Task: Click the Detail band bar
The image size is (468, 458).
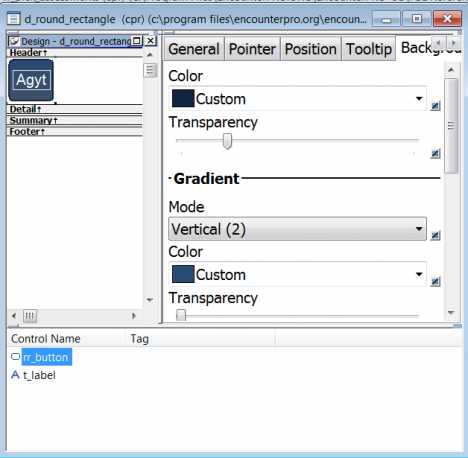Action: [x=75, y=109]
